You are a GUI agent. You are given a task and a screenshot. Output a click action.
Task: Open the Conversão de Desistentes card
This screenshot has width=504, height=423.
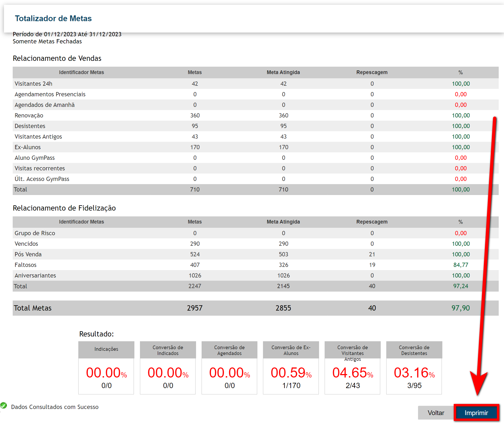(x=414, y=368)
